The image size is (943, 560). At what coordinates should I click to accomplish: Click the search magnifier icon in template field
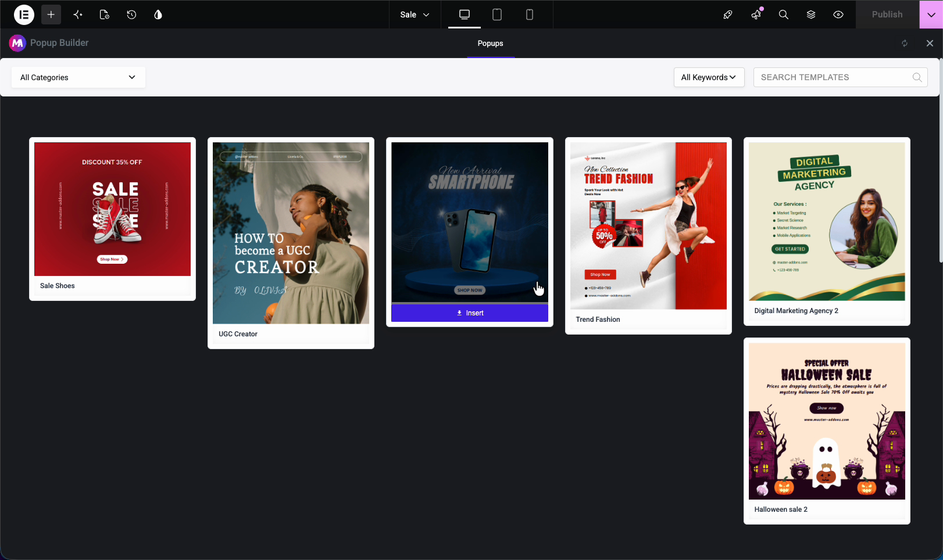917,77
